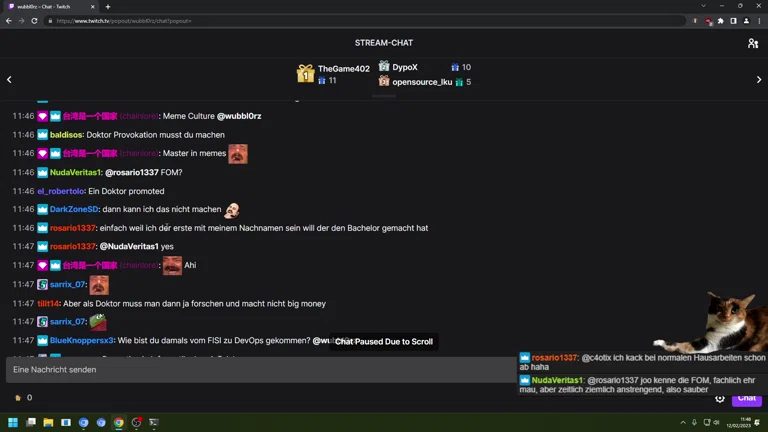
Task: Open browser extensions puzzle icon
Action: [720, 21]
